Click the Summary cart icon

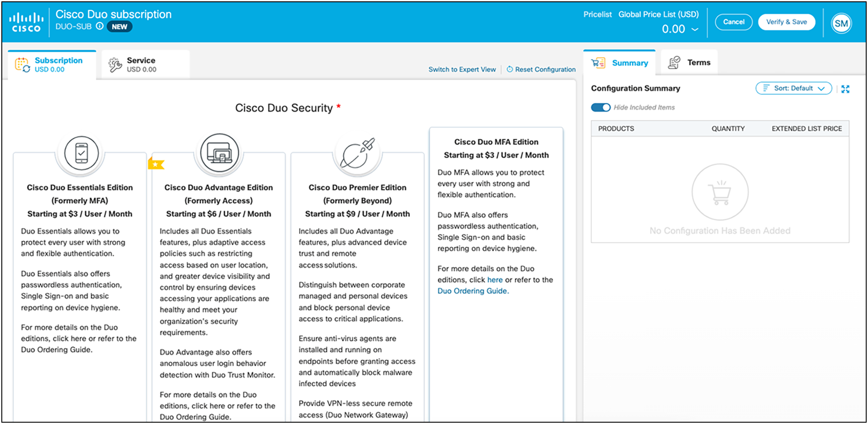point(598,63)
